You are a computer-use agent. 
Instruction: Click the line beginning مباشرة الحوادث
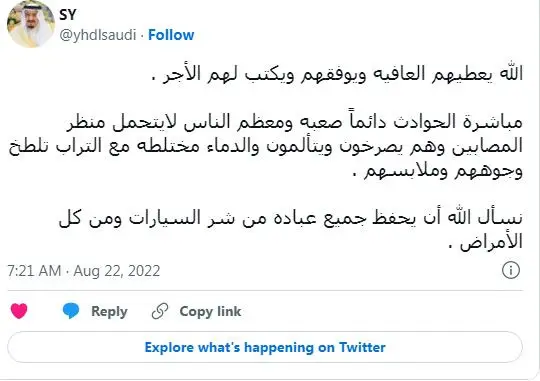(294, 122)
